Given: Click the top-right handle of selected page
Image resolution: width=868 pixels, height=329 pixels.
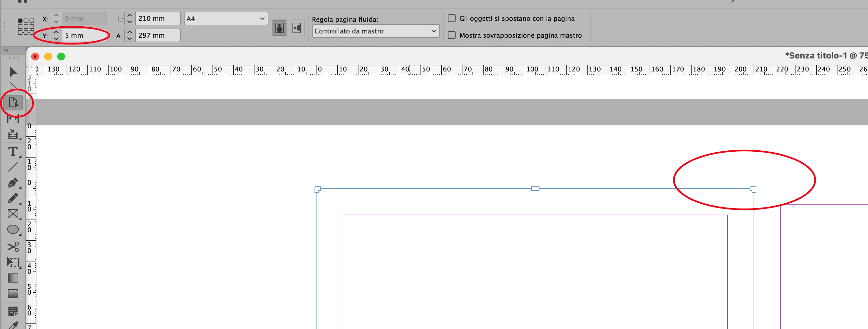Looking at the screenshot, I should (x=753, y=189).
